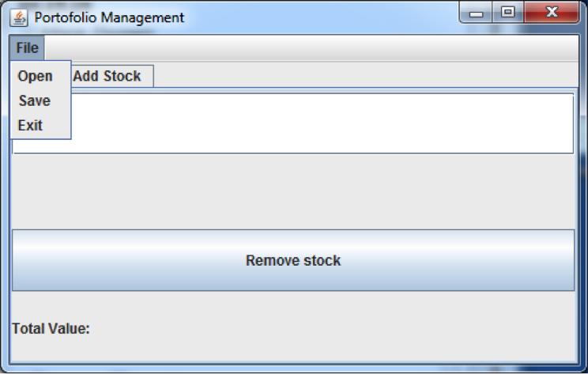Viewport: 588px width, 374px height.
Task: Minimize the Portofolio Management window
Action: tap(477, 13)
